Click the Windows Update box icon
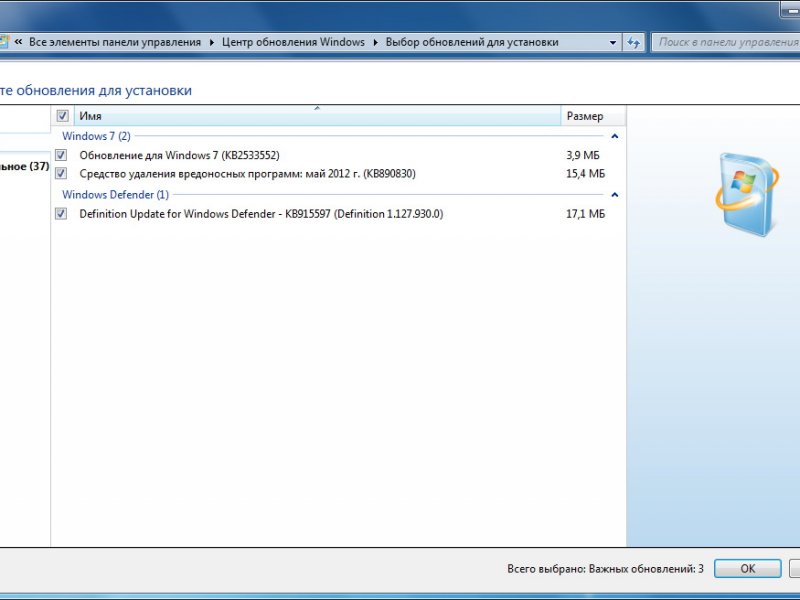This screenshot has height=600, width=800. click(x=747, y=194)
